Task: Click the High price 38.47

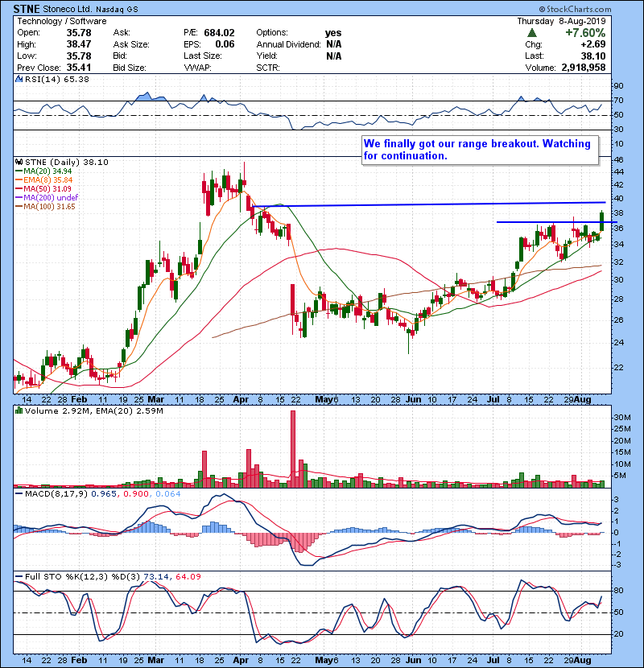Action: [x=79, y=44]
